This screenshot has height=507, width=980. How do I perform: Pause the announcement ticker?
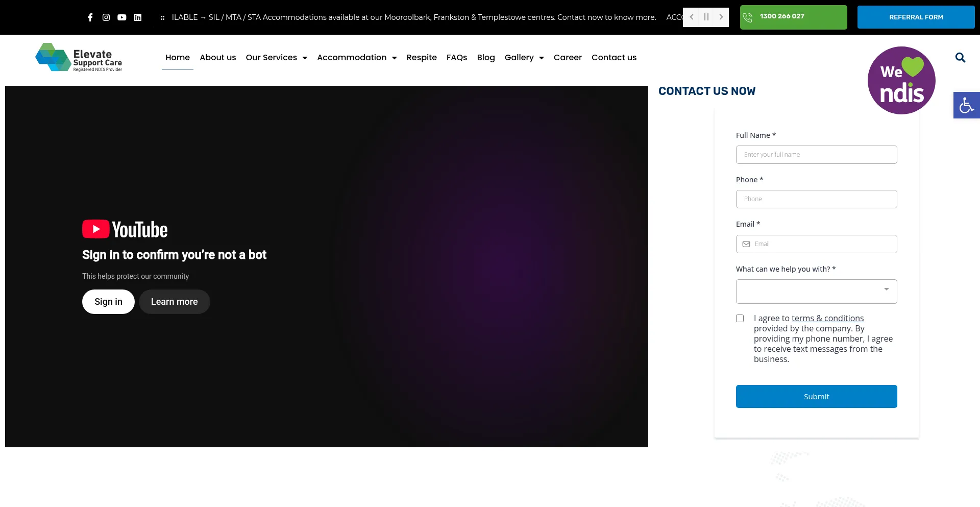(706, 17)
